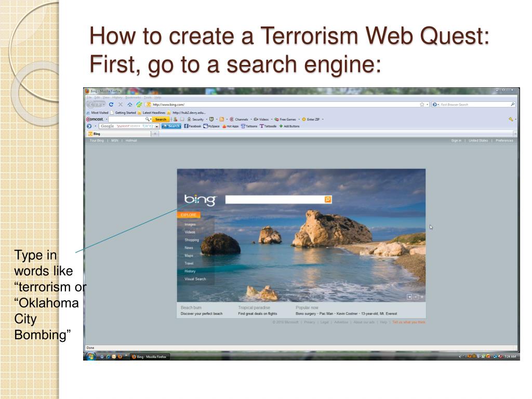Open the Facebook toolbar shortcut
This screenshot has width=532, height=399.
tap(192, 126)
